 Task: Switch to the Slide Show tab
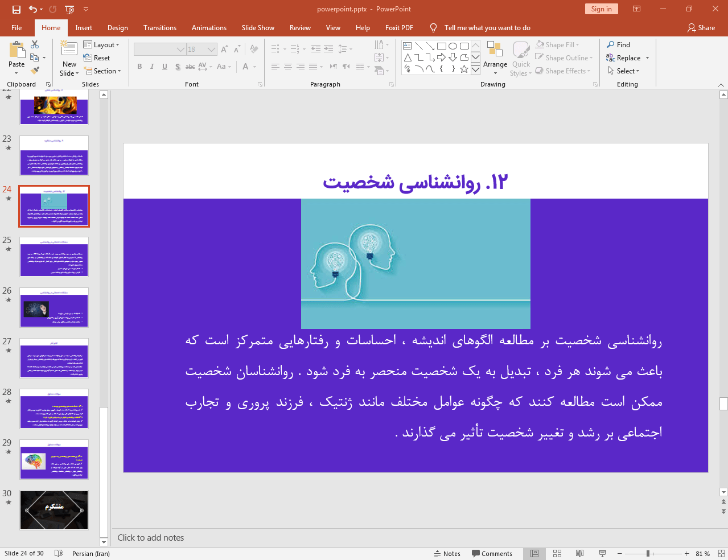tap(258, 28)
